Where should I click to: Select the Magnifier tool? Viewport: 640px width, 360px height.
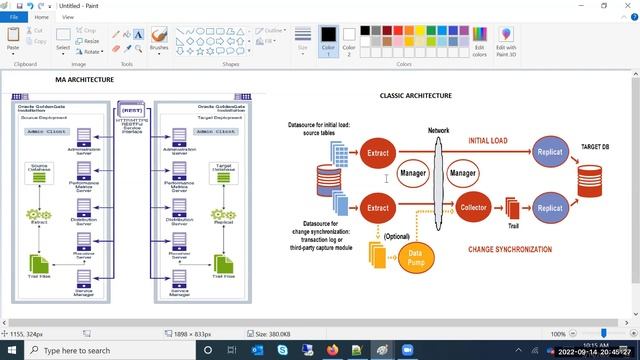138,49
